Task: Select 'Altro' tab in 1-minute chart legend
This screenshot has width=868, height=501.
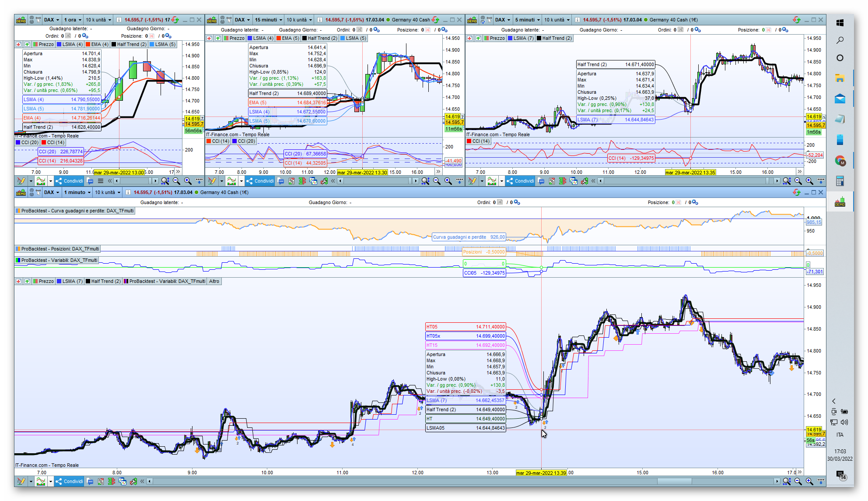Action: 214,281
